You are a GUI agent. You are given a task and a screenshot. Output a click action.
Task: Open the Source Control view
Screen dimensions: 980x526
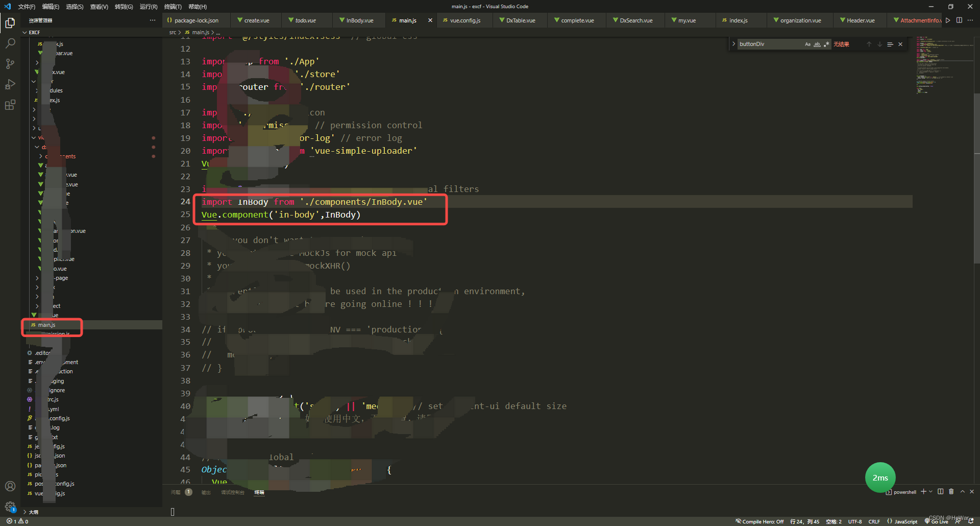pyautogui.click(x=10, y=64)
